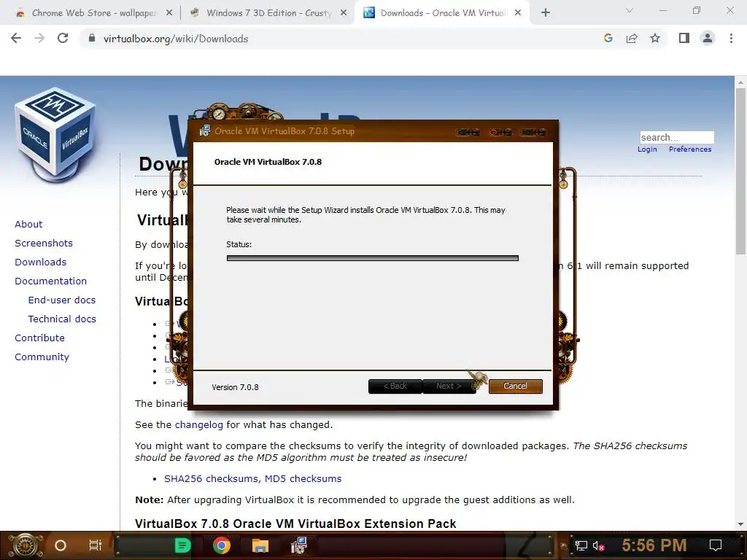Viewport: 747px width, 560px height.
Task: Switch to Windows 7 3D Edition tab
Action: click(269, 13)
